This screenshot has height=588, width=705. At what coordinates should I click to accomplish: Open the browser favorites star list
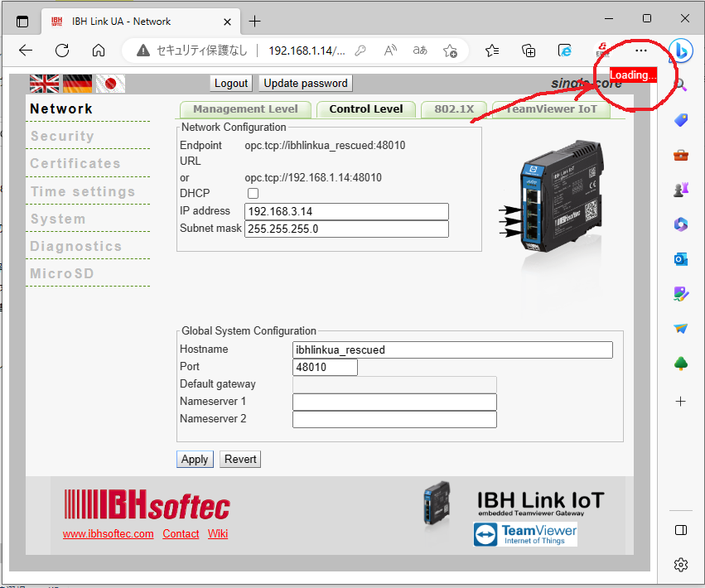tap(492, 51)
